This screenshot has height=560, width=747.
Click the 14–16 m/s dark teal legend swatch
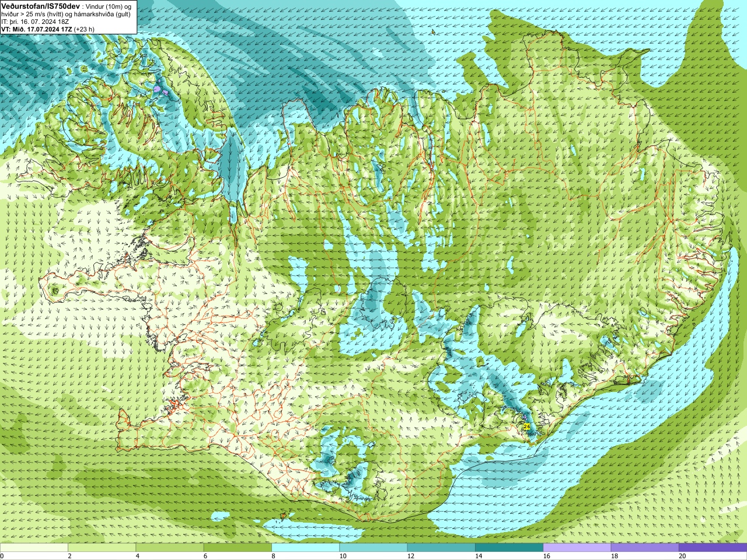509,548
